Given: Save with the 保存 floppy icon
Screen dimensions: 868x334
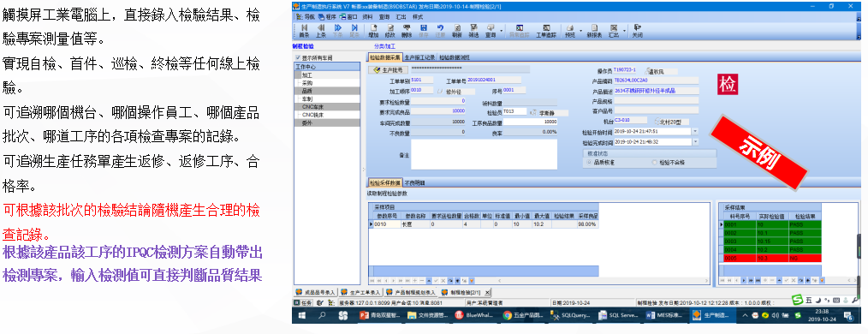Looking at the screenshot, I should [x=424, y=31].
